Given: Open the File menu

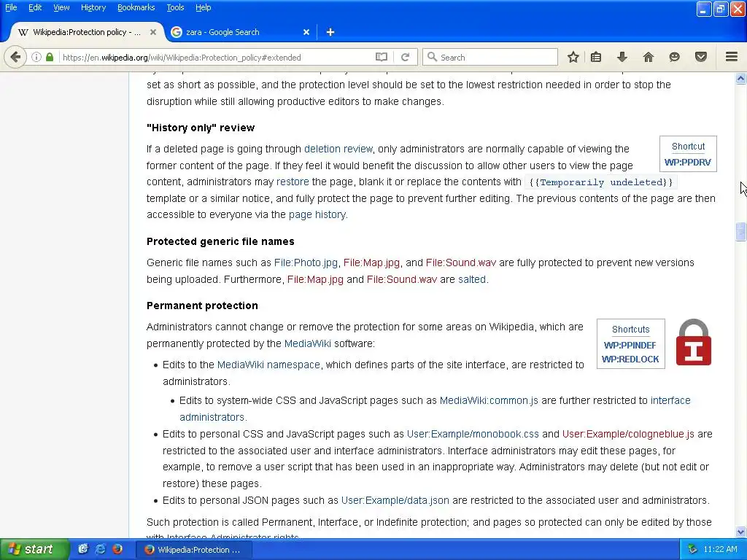Looking at the screenshot, I should pos(11,7).
